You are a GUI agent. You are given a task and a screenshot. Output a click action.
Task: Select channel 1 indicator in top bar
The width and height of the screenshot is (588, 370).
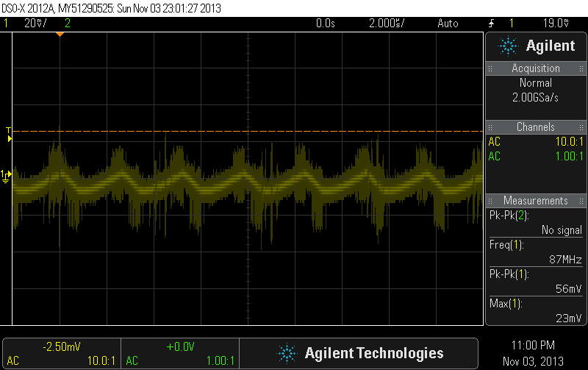(x=6, y=24)
